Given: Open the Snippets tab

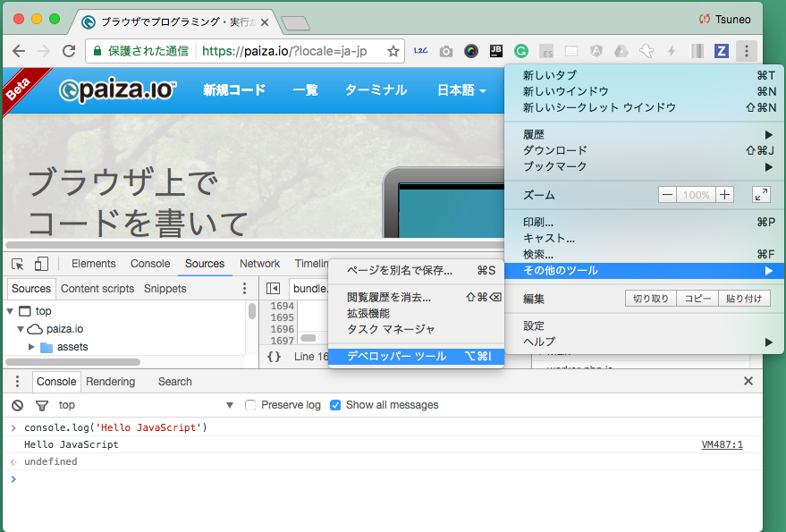Looking at the screenshot, I should pyautogui.click(x=165, y=289).
